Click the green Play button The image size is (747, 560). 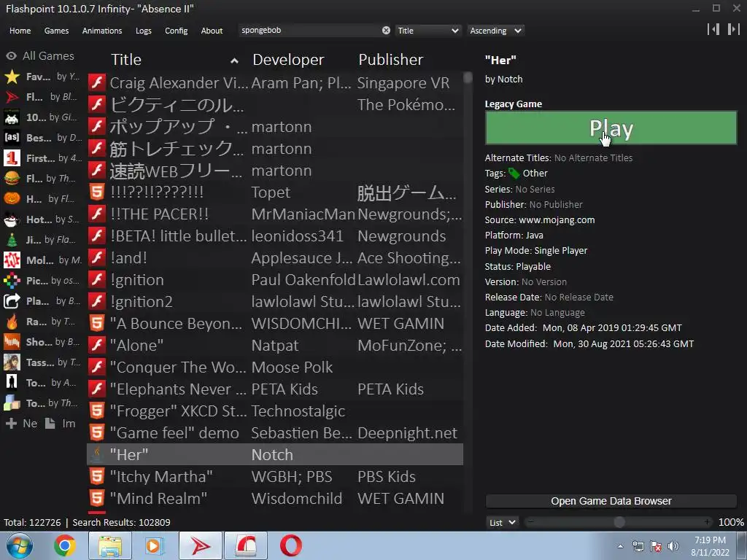[611, 128]
